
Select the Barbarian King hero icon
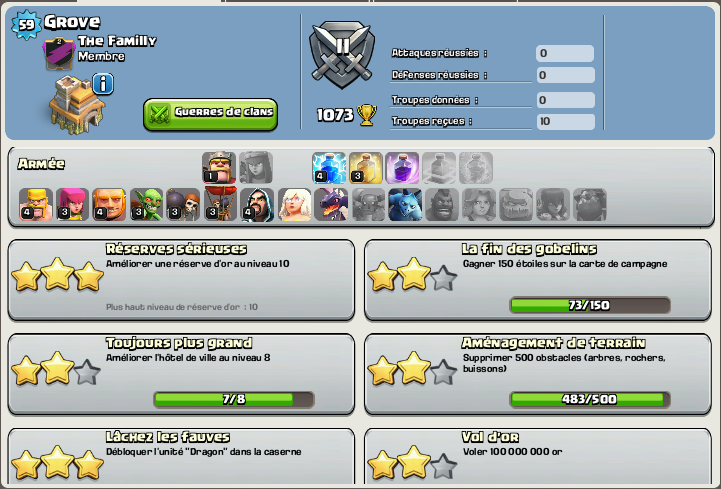click(219, 167)
